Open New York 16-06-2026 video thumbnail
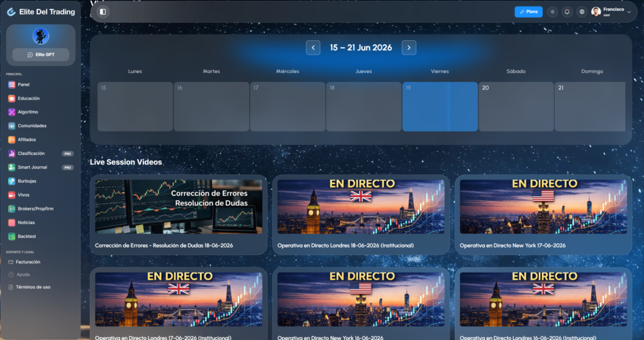The width and height of the screenshot is (644, 340). [361, 299]
